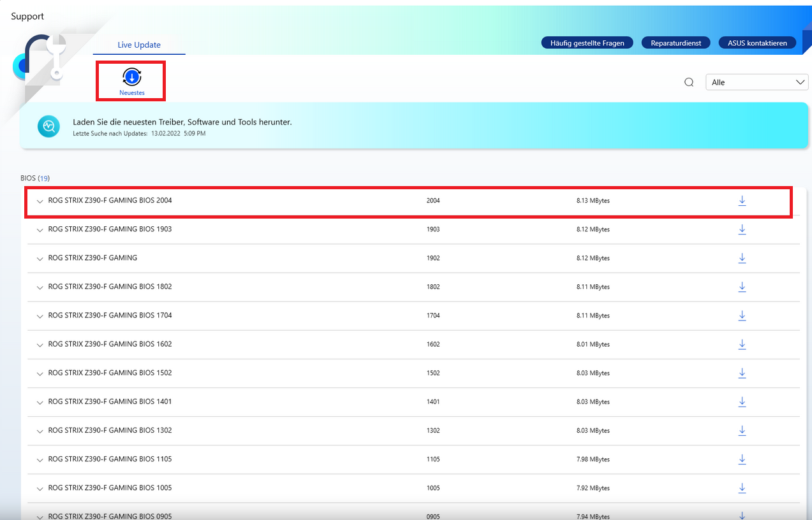Expand the BIOS 1502 row

tap(40, 373)
